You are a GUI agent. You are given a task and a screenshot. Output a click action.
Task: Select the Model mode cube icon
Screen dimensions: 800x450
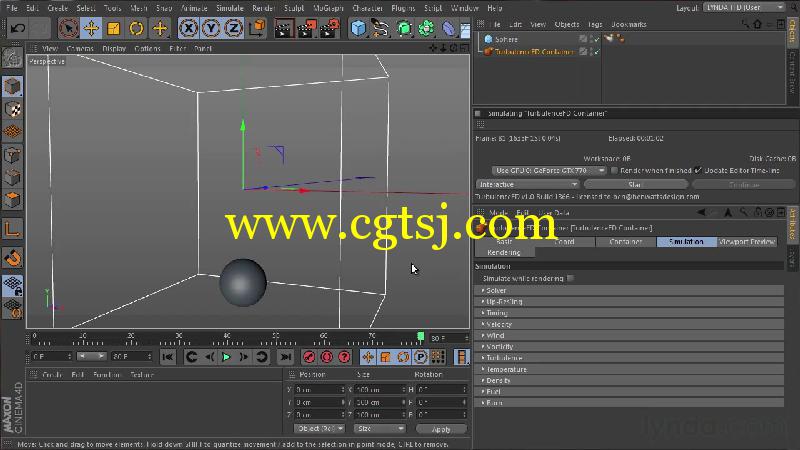12,86
